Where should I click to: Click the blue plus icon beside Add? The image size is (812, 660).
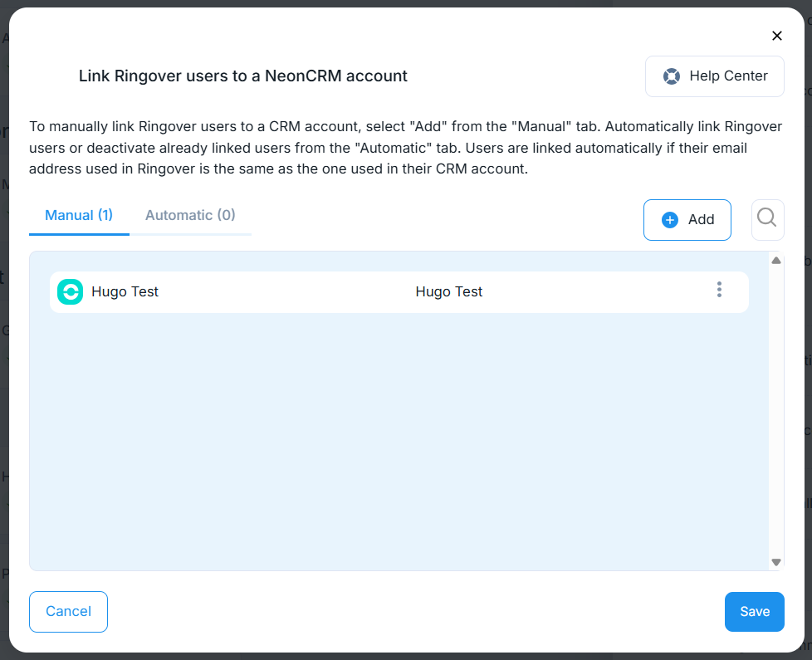pos(669,220)
